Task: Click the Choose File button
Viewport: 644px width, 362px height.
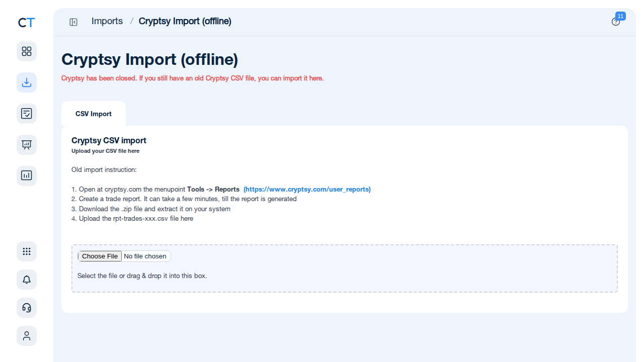Action: coord(100,256)
